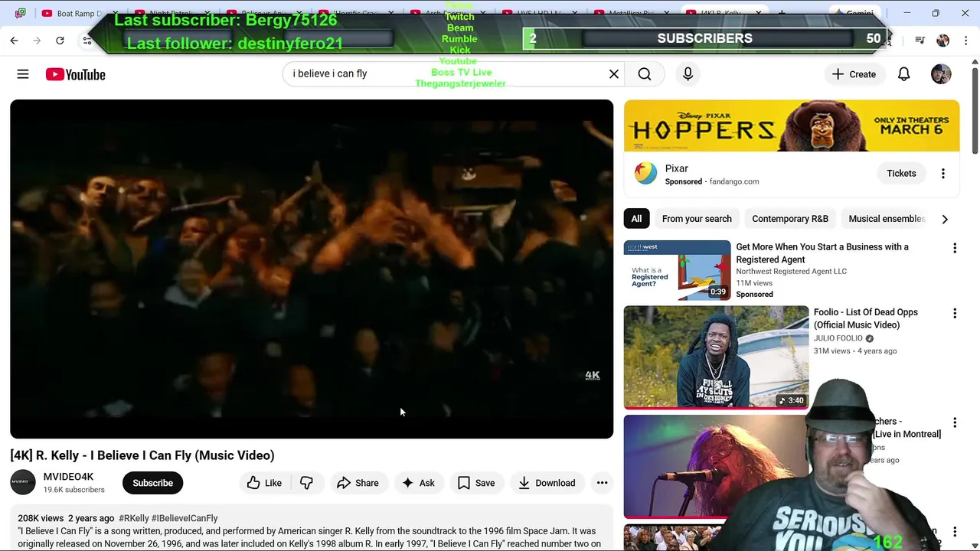Open Live in Montreal video thumbnail

(716, 466)
